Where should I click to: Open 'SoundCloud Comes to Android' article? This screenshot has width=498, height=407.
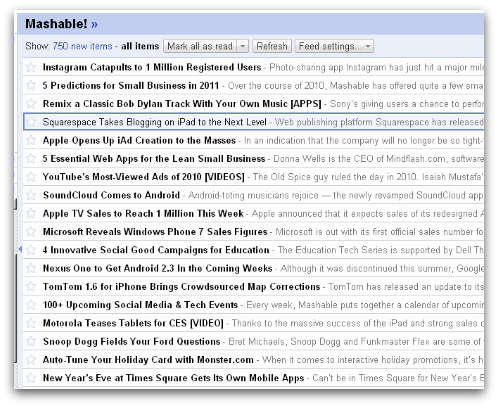(111, 195)
